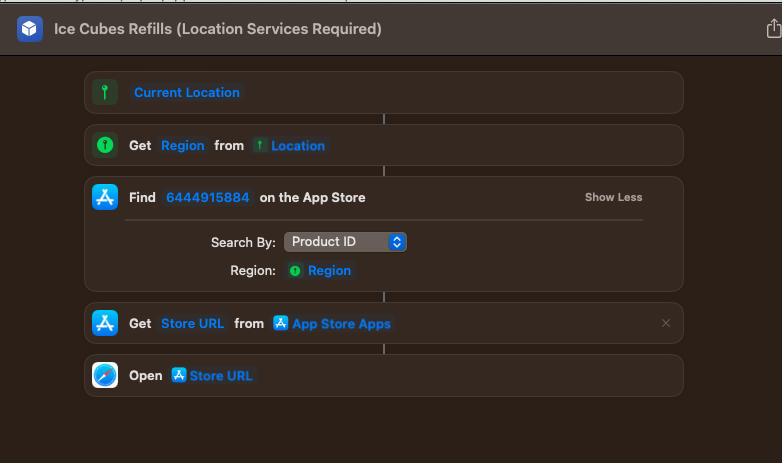Viewport: 782px width, 463px height.
Task: Click the Ice Cubes Refills shortcut cube icon
Action: coord(29,29)
